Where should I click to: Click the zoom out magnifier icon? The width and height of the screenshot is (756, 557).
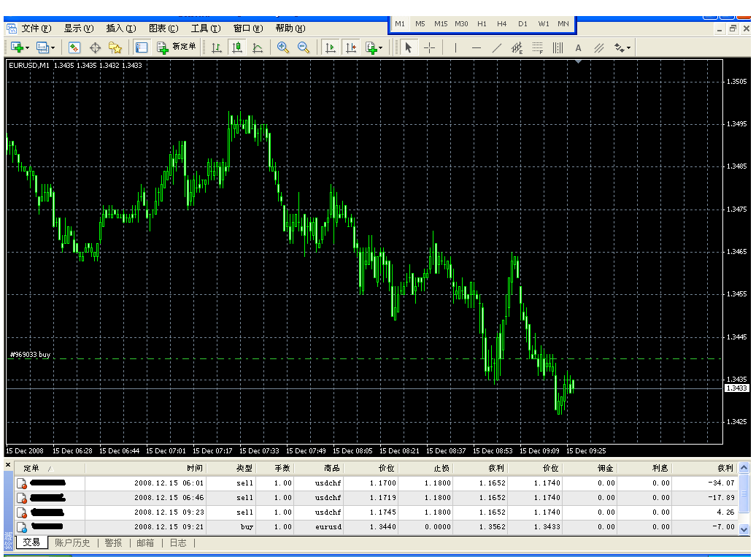(x=304, y=47)
